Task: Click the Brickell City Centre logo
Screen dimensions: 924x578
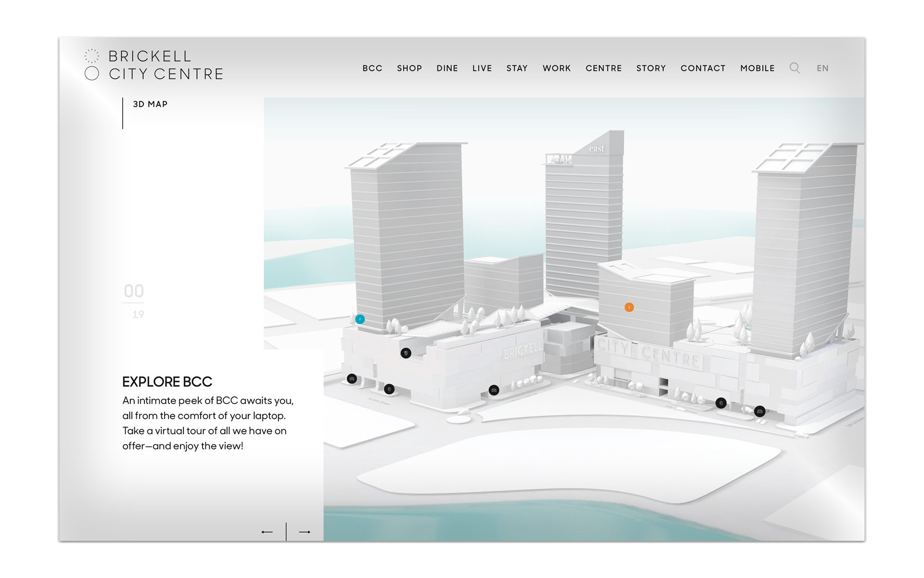Action: click(x=154, y=65)
